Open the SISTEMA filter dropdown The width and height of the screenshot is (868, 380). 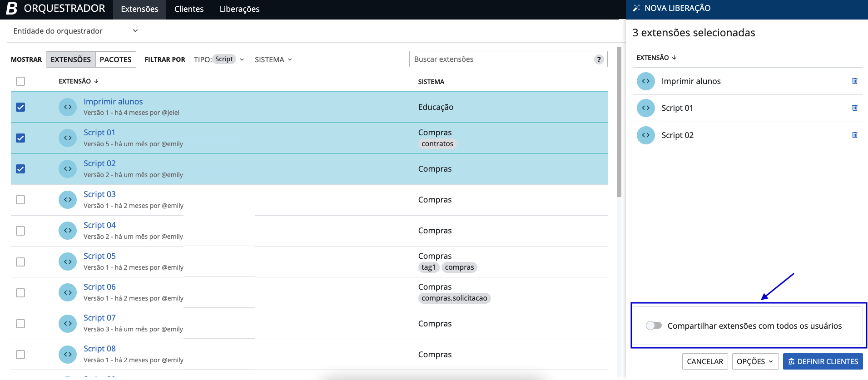pos(273,59)
